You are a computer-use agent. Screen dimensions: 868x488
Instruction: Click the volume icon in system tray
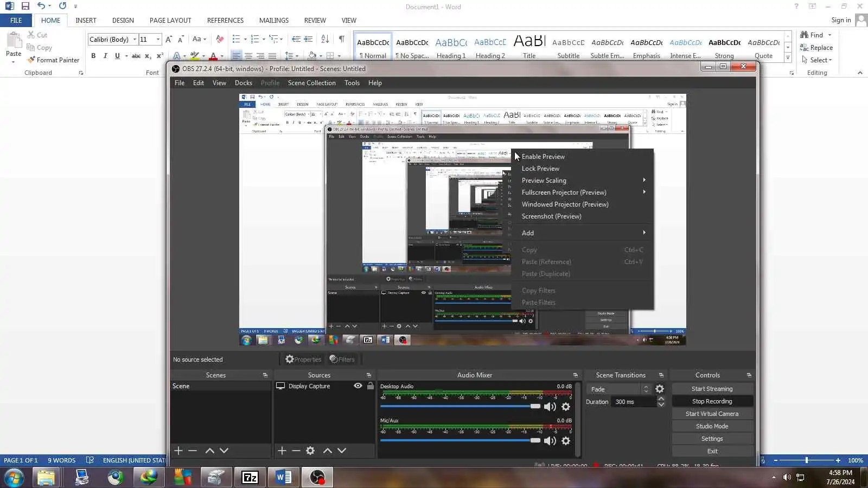787,477
